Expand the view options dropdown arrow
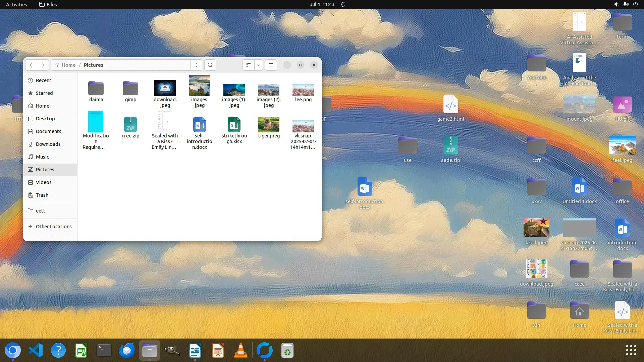This screenshot has width=644, height=362. tap(259, 65)
